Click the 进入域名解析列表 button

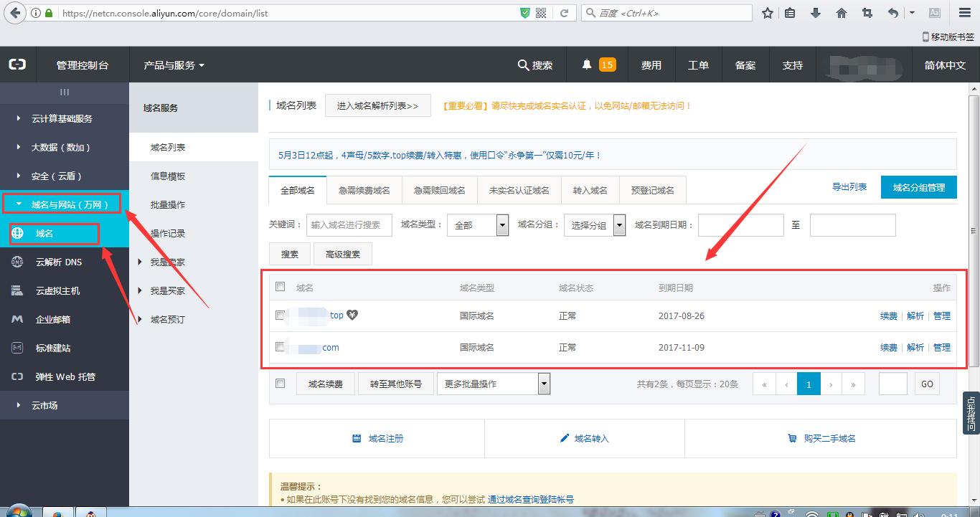(x=378, y=105)
